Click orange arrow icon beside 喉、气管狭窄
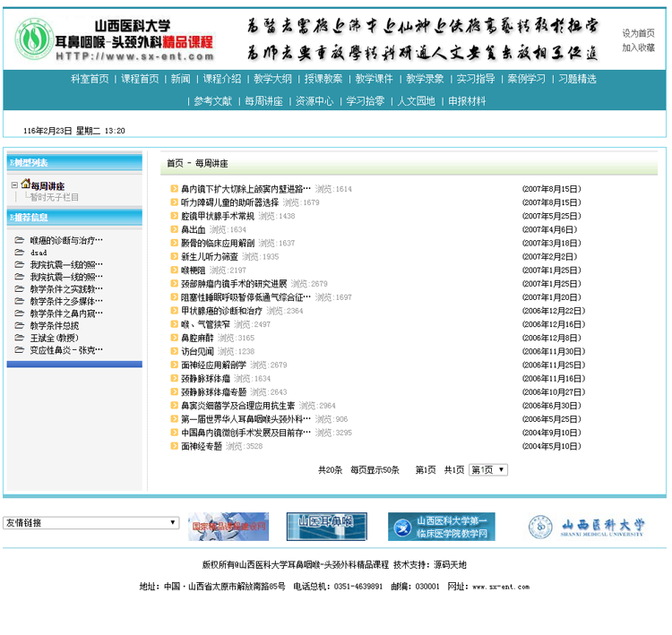 point(174,324)
